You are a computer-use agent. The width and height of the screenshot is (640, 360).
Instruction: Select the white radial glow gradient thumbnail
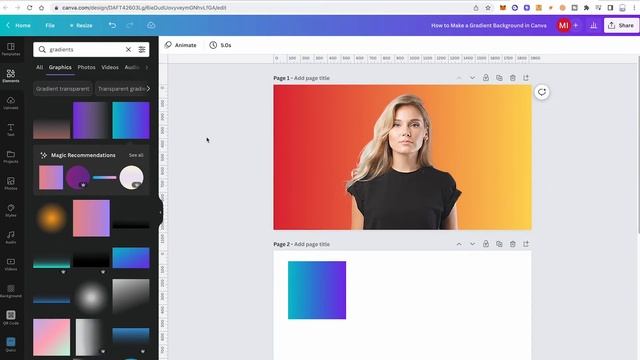click(x=91, y=298)
